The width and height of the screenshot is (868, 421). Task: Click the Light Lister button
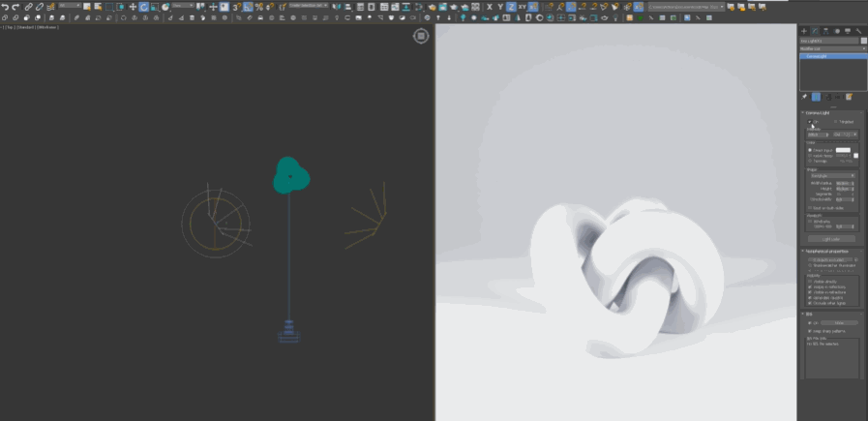coord(831,239)
